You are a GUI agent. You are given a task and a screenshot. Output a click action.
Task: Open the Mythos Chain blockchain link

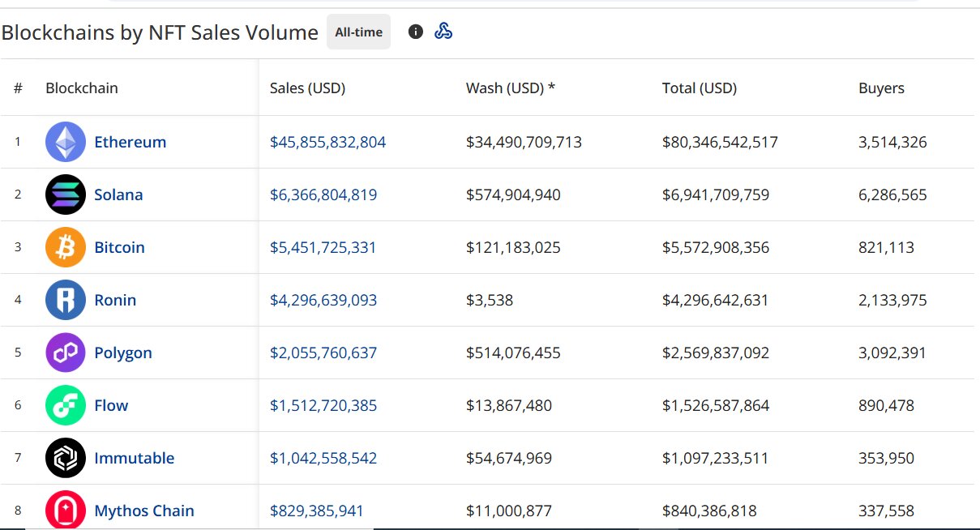[144, 511]
